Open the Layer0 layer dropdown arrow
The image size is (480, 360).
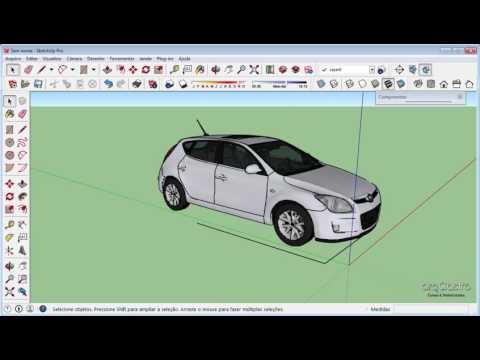coord(372,70)
